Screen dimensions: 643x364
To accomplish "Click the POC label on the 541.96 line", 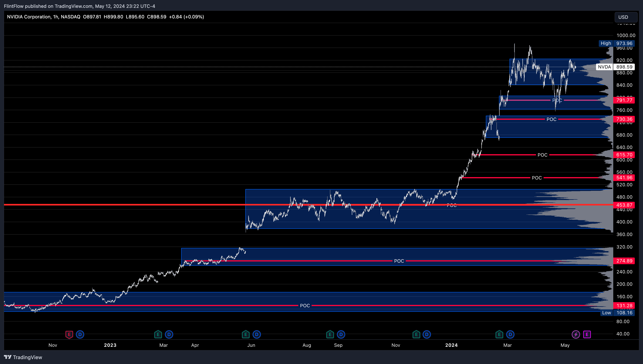I will click(537, 178).
